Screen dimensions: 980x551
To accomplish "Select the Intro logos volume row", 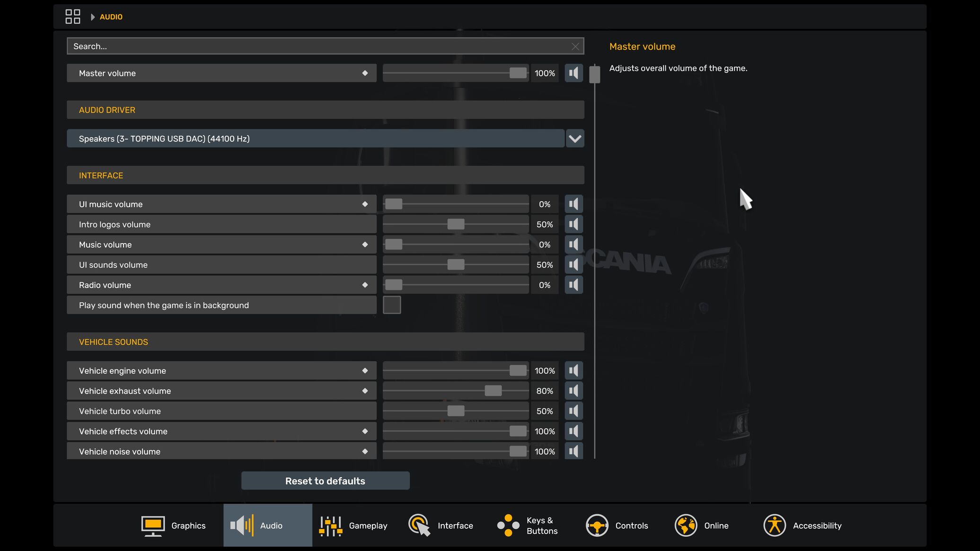I will [x=221, y=224].
